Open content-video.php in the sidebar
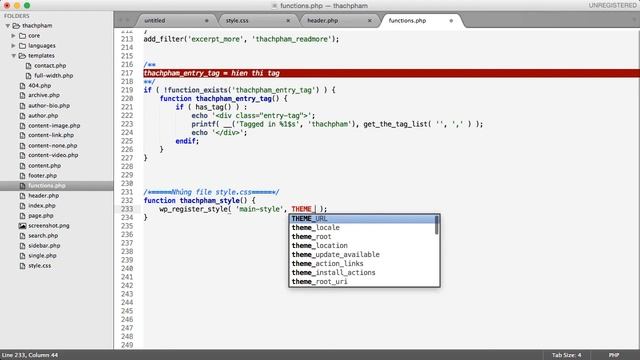 [x=53, y=155]
